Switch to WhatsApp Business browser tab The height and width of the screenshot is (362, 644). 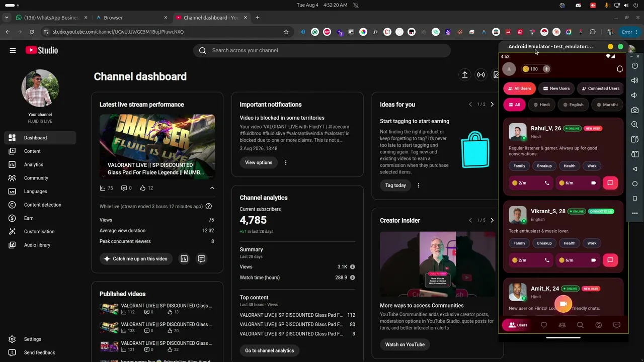[x=52, y=18]
